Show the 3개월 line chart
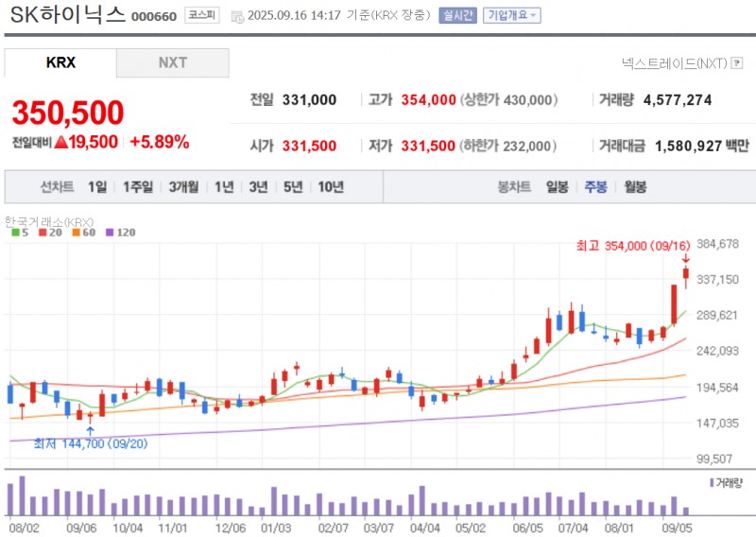Screen dimensions: 756x537 pyautogui.click(x=183, y=187)
